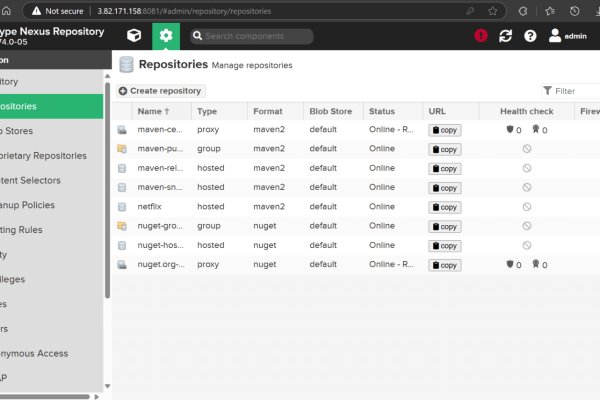Click the 'nuget' format cell for nuget-group
Image resolution: width=600 pixels, height=400 pixels.
[265, 226]
